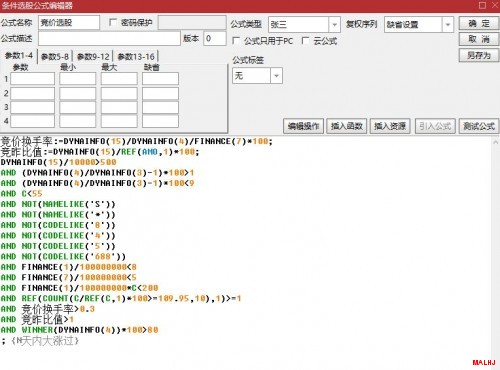This screenshot has height=370, width=500.
Task: Close the formula editor window
Action: click(495, 5)
